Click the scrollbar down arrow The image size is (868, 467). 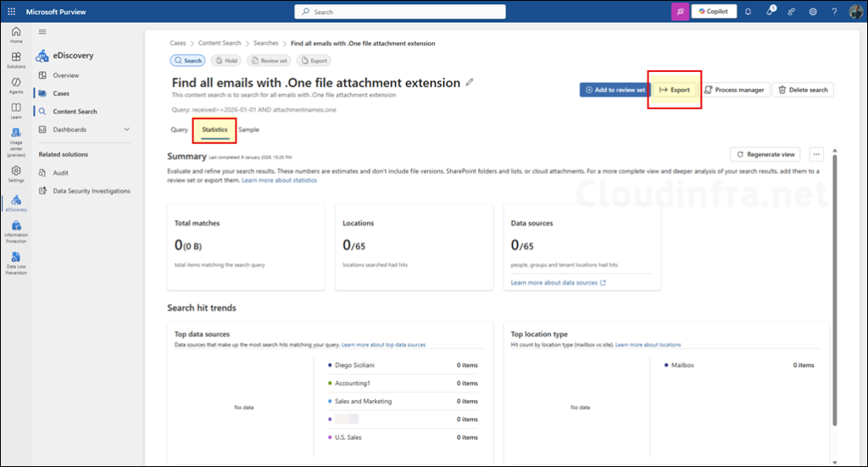pyautogui.click(x=835, y=463)
